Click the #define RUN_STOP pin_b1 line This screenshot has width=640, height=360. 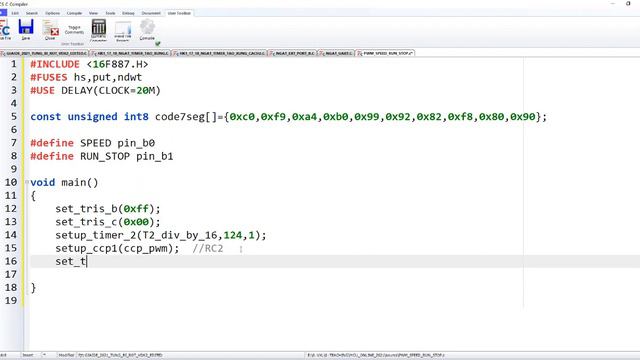pos(102,156)
